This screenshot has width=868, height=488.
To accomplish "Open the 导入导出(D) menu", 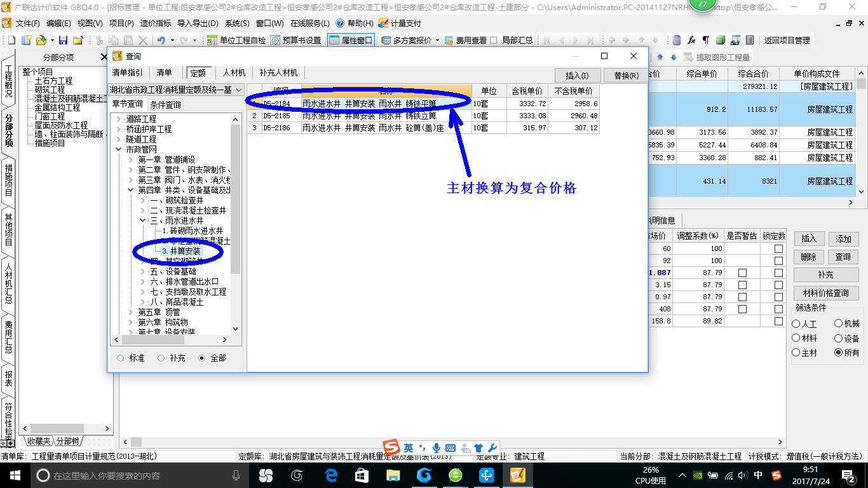I will pos(198,23).
